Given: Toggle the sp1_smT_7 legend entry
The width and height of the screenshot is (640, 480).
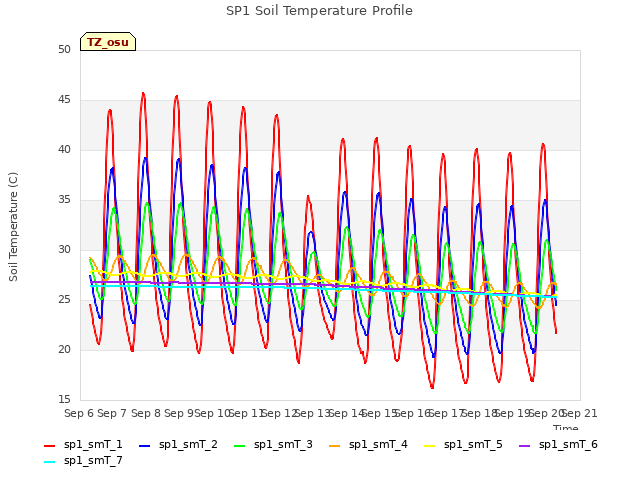Looking at the screenshot, I should 83,461.
